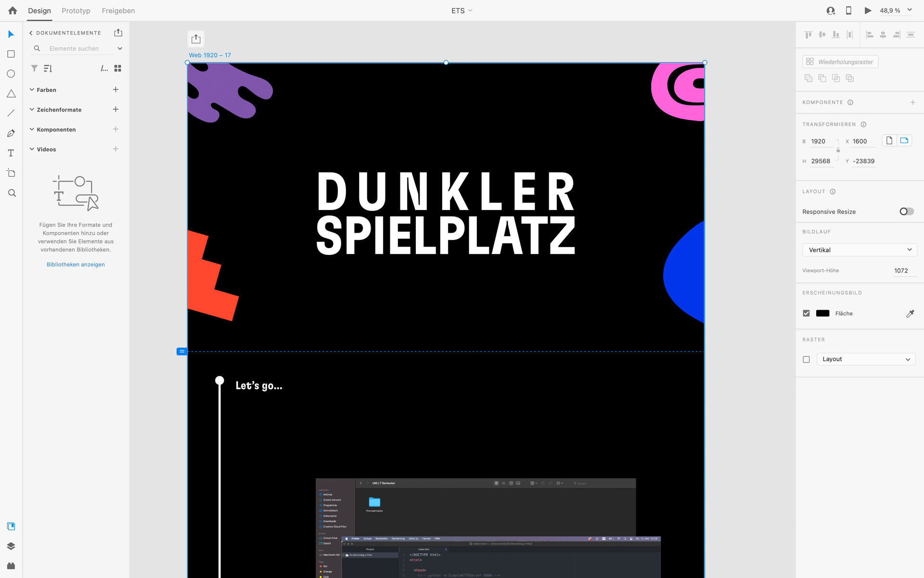
Task: Align vertical centers
Action: point(822,35)
